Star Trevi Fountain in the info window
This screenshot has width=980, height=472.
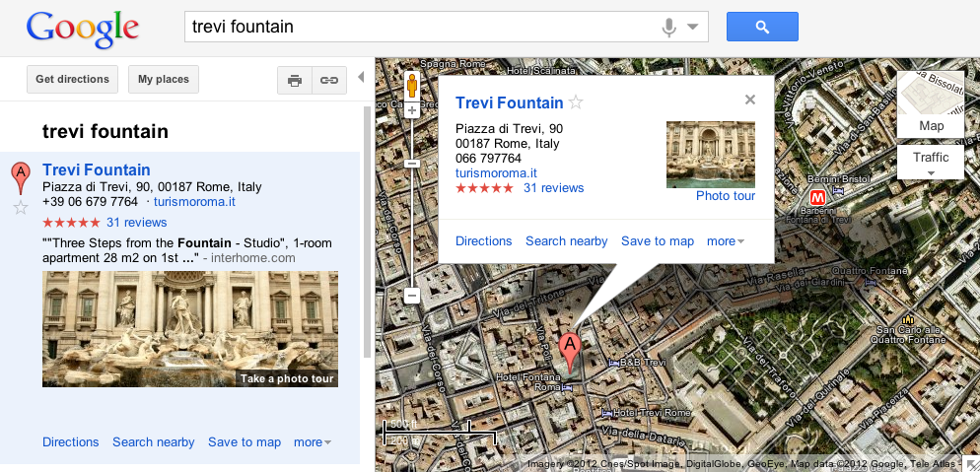577,102
